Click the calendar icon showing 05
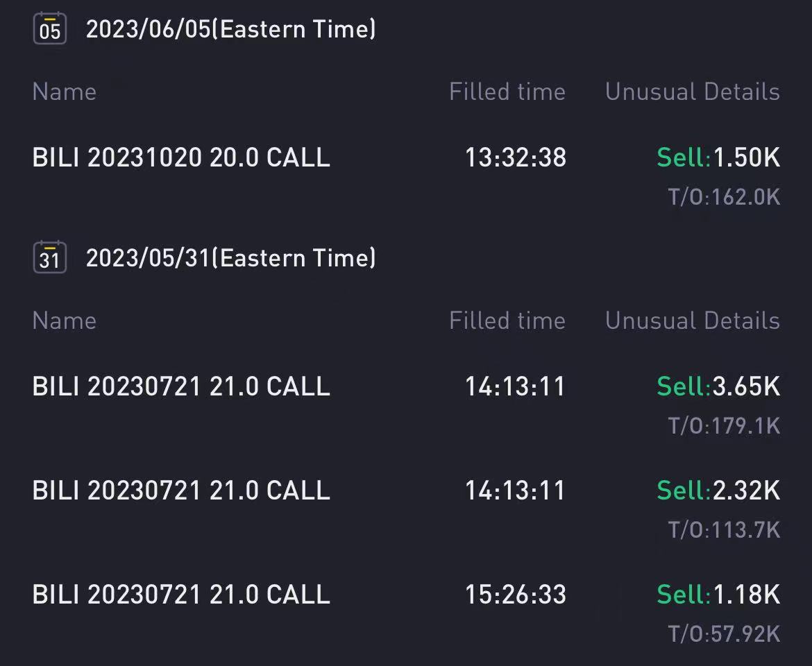Screen dimensions: 812x666 (50, 28)
